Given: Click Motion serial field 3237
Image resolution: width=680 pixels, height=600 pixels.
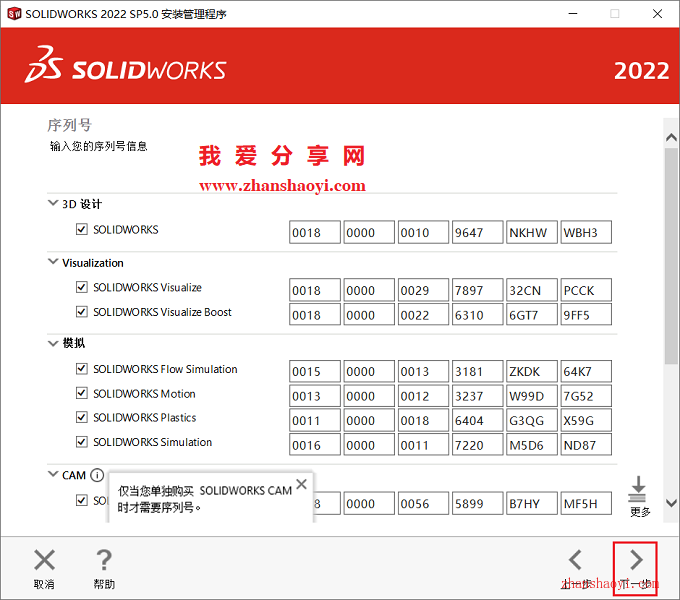Looking at the screenshot, I should (477, 396).
